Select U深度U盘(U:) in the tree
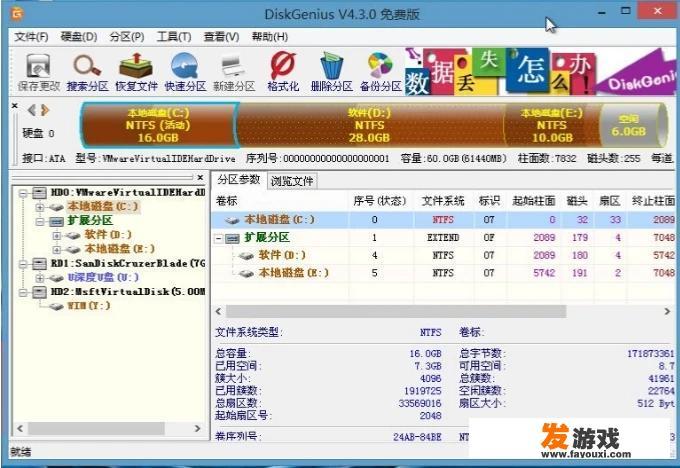This screenshot has height=468, width=680. click(x=103, y=277)
